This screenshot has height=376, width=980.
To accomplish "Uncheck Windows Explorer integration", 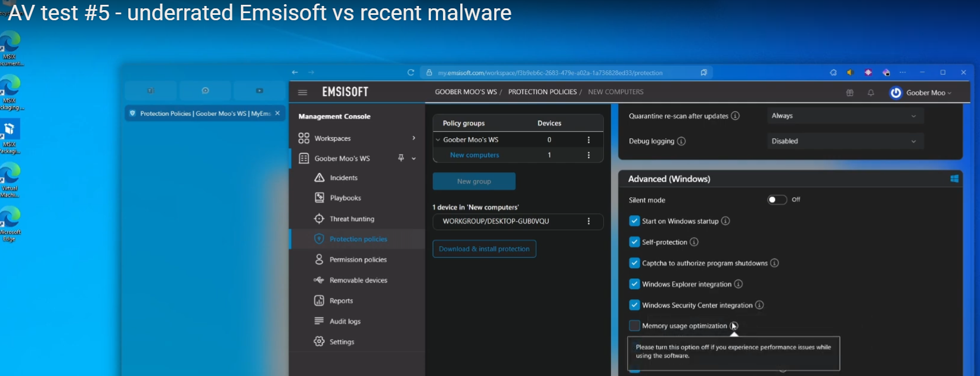I will click(634, 284).
